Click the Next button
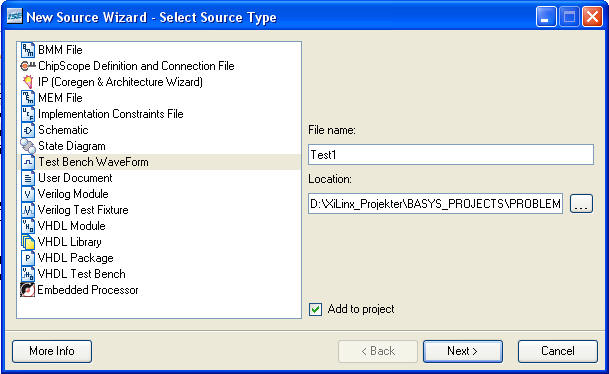 coord(463,351)
